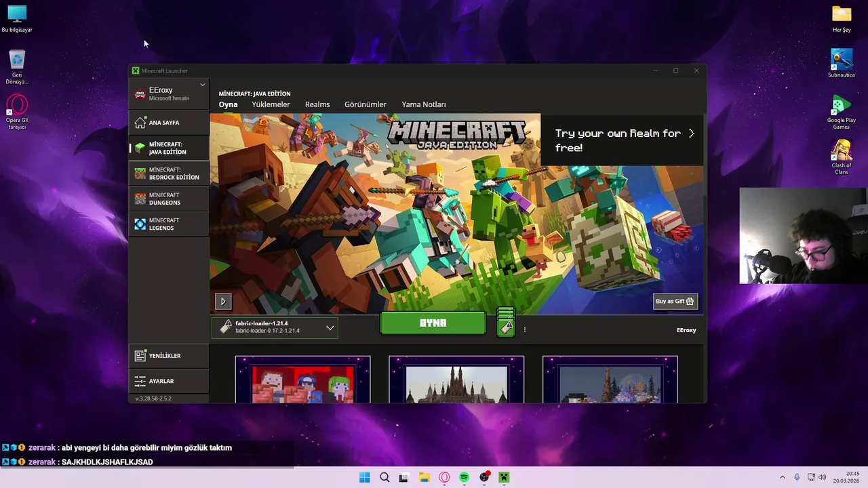Switch to the Oyna tab
This screenshot has width=868, height=488.
click(x=228, y=104)
